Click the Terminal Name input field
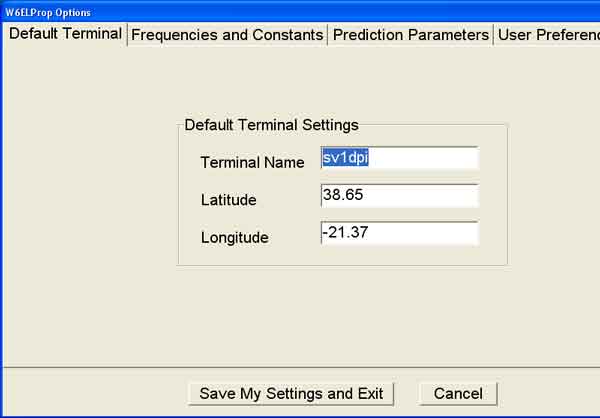This screenshot has height=418, width=600. coord(400,158)
